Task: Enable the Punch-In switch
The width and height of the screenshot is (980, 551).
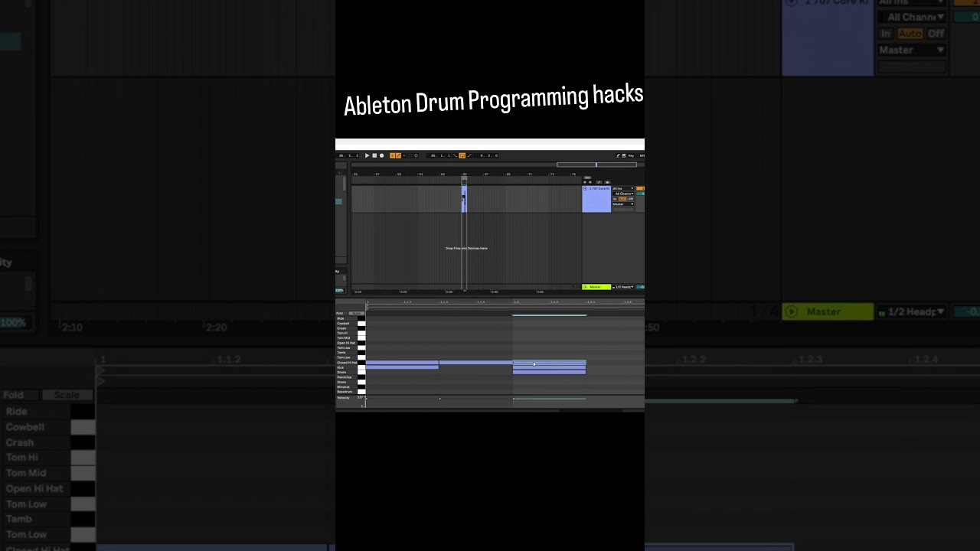Action: click(455, 155)
